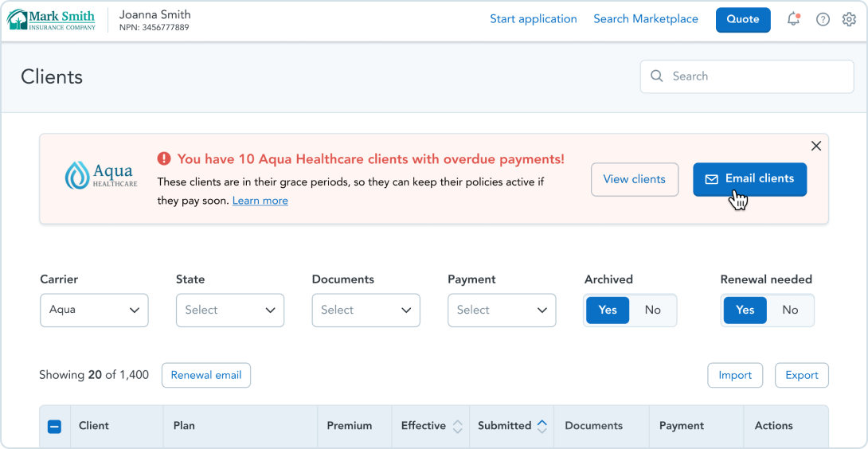Follow the Learn more link
Image resolution: width=868 pixels, height=449 pixels.
[x=260, y=201]
